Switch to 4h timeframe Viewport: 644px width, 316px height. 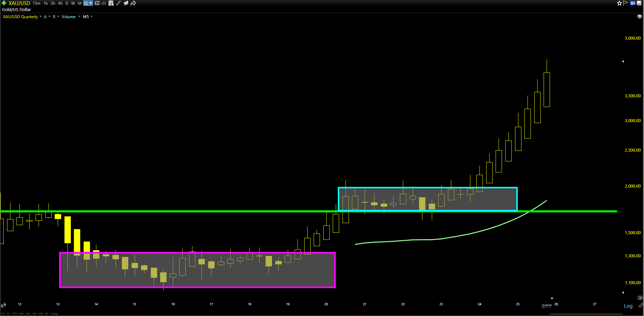tap(60, 3)
